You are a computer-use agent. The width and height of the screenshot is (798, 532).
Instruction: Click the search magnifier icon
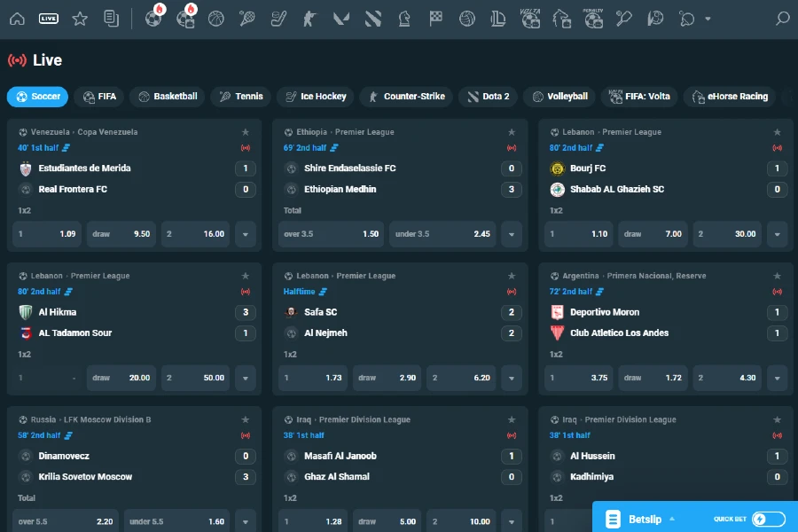pyautogui.click(x=782, y=18)
